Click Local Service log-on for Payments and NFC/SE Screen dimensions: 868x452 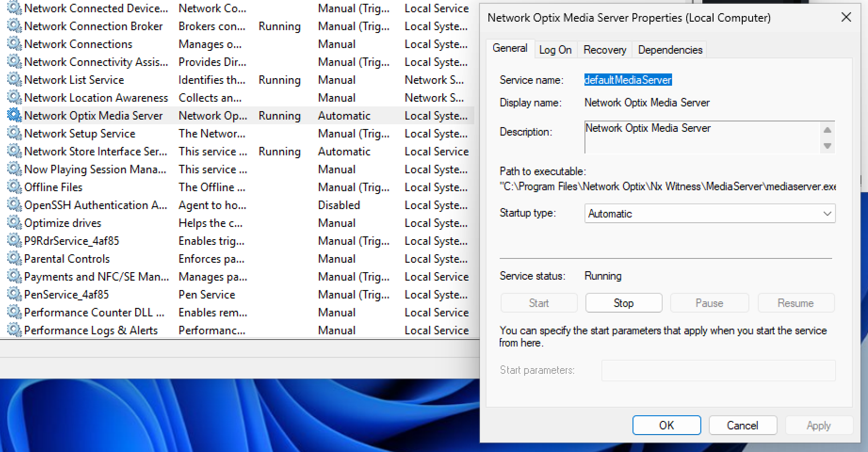437,277
